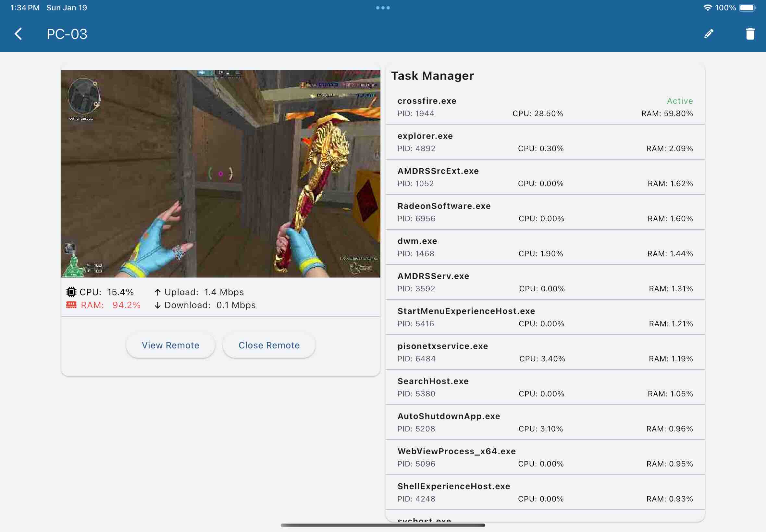The image size is (766, 532).
Task: Select the ShellExperienceHost.exe process
Action: 545,492
